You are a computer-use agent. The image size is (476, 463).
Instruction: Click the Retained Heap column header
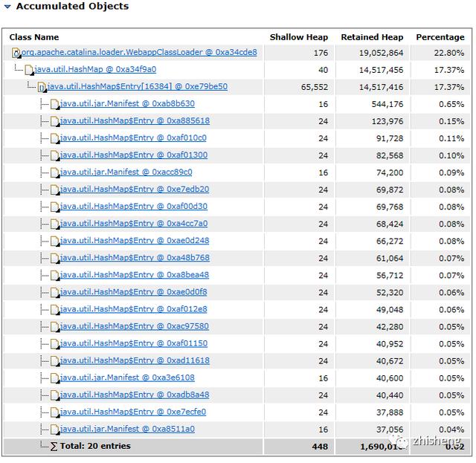pos(372,37)
